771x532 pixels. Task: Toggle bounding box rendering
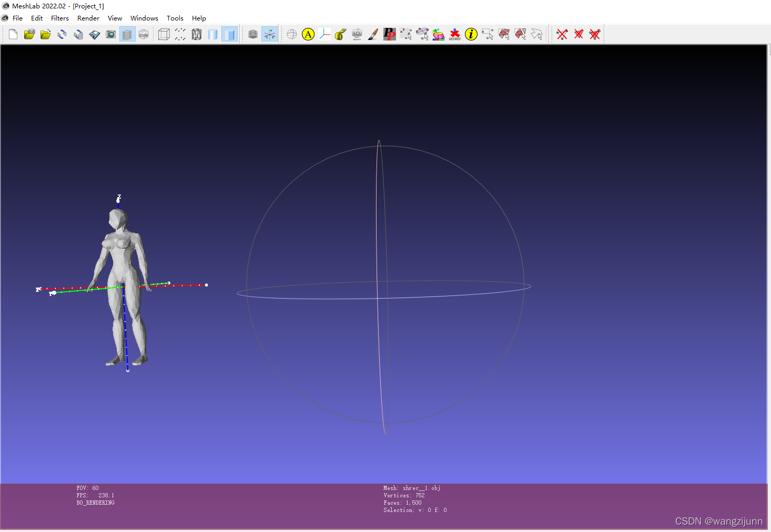[164, 34]
